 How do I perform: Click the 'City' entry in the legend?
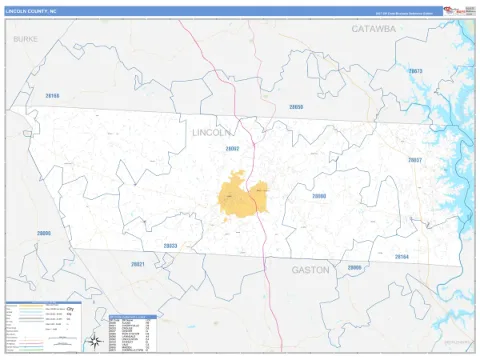[x=70, y=309]
